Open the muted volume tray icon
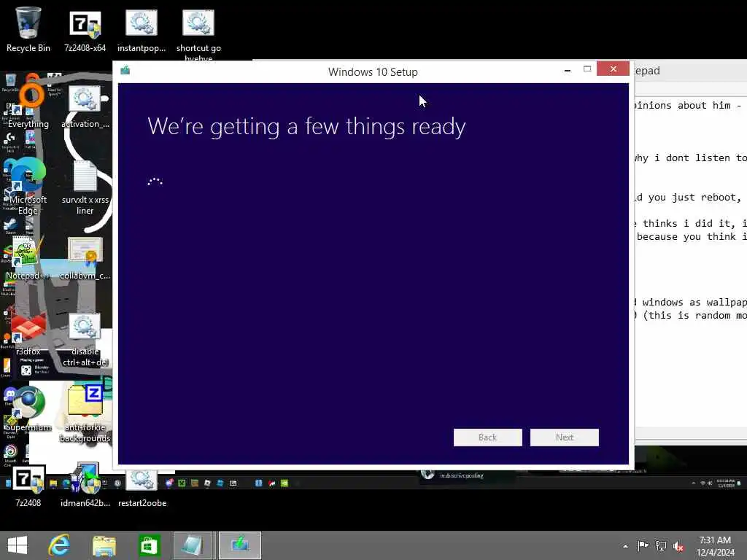 pyautogui.click(x=678, y=545)
